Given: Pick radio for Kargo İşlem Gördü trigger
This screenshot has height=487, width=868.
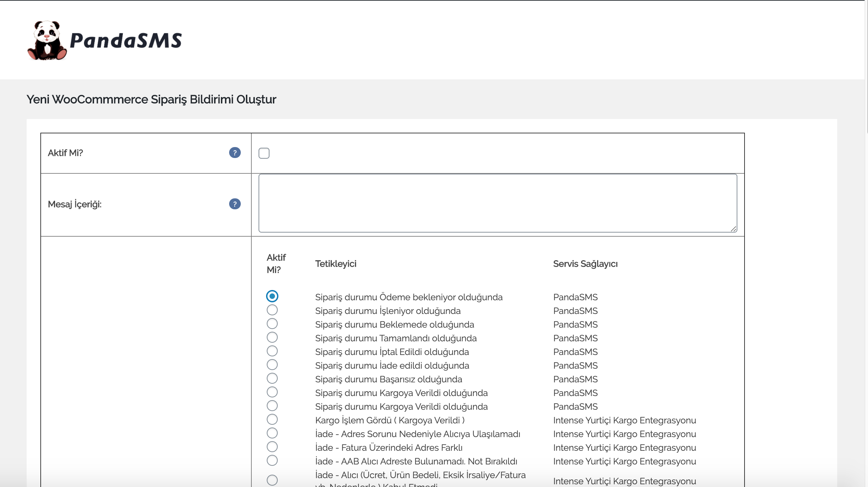Looking at the screenshot, I should coord(272,419).
